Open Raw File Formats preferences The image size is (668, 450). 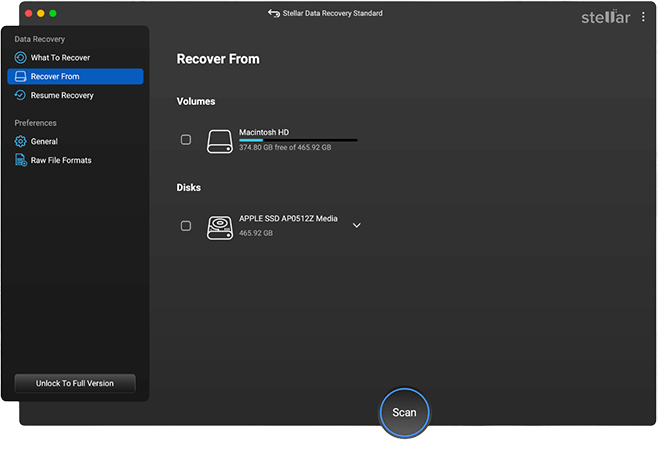[x=61, y=160]
